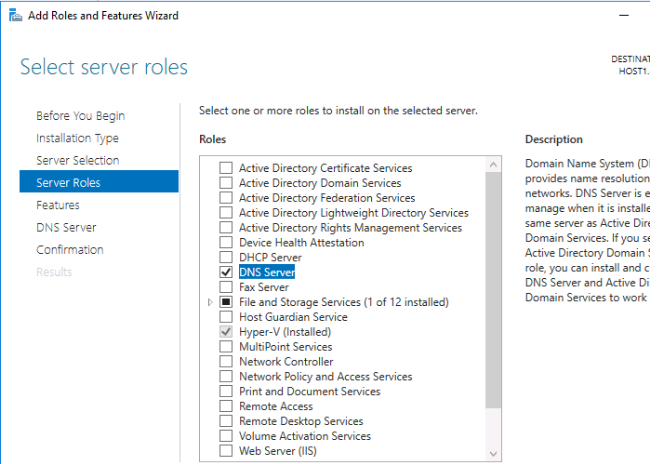670x464 pixels.
Task: Select Active Directory Lightweight Directory Services checkbox
Action: coord(226,213)
